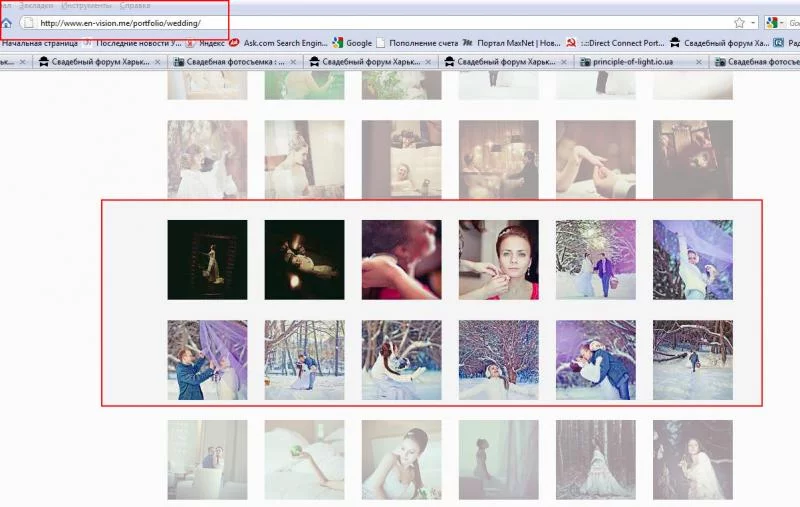This screenshot has height=507, width=800.
Task: Click the Рад... bookmark icon on bookmarks bar
Action: tap(779, 43)
